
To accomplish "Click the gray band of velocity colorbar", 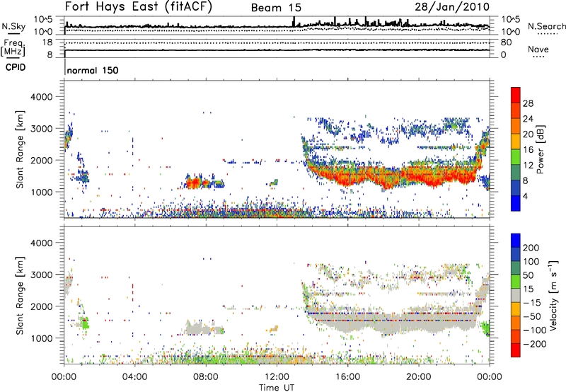I will 516,295.
